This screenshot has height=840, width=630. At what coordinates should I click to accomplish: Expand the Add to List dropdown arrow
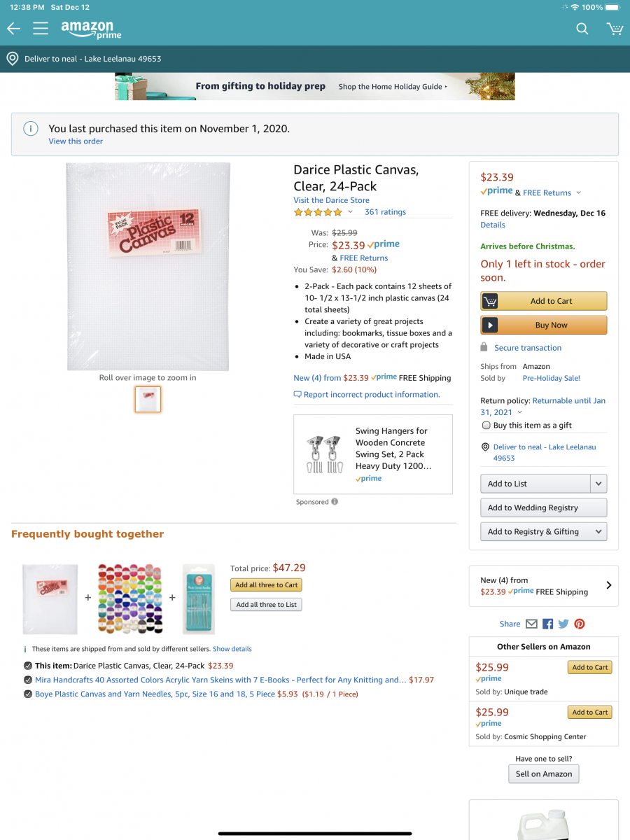click(598, 484)
